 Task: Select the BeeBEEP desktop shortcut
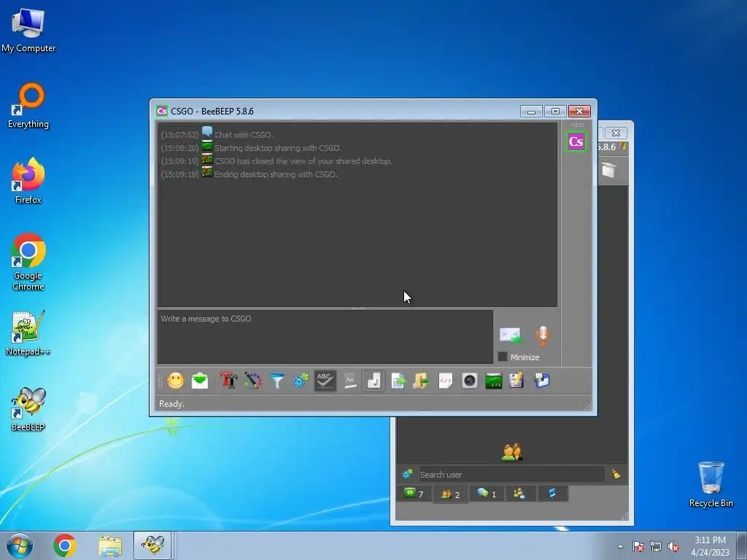[28, 409]
